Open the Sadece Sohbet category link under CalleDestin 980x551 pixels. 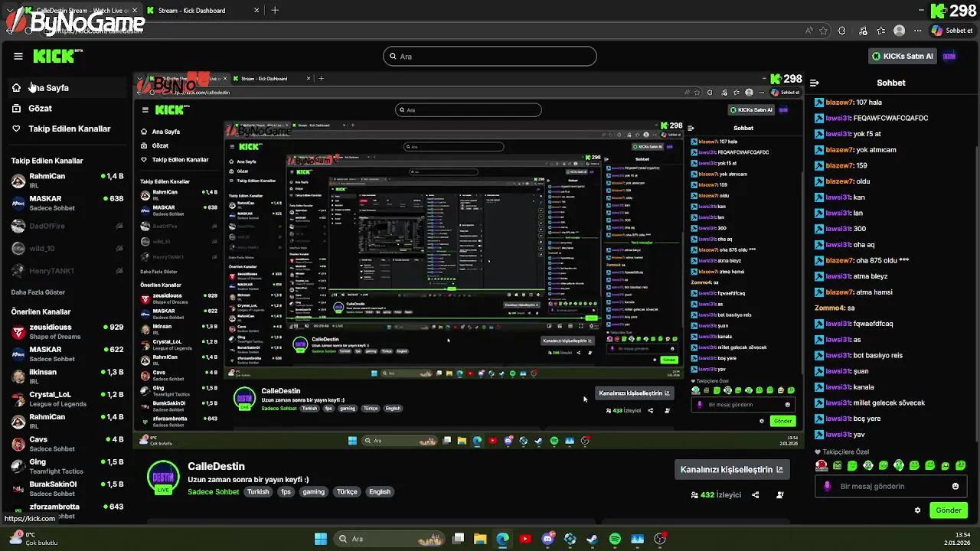click(x=214, y=492)
